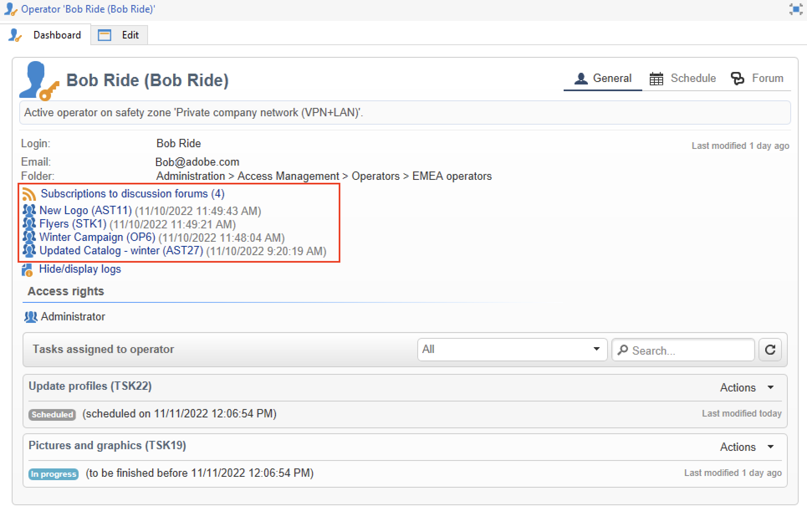Open the Schedule view tab
The height and width of the screenshot is (532, 807).
(683, 78)
